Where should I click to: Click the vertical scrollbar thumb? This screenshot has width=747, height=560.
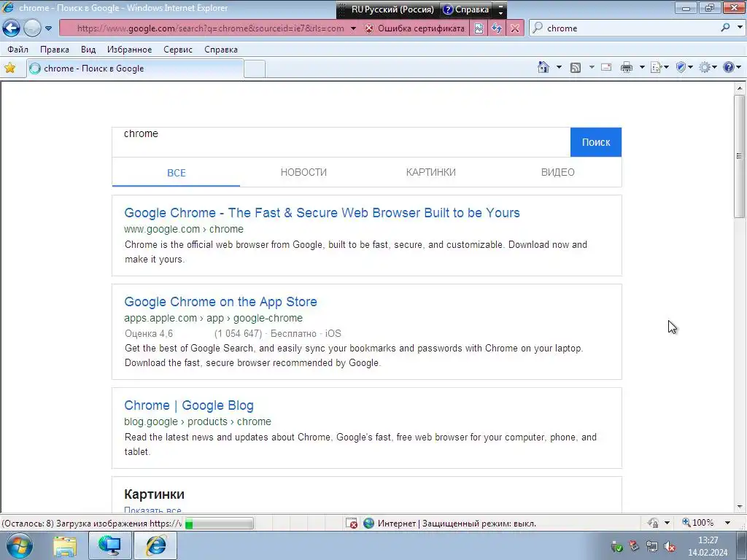pyautogui.click(x=740, y=156)
